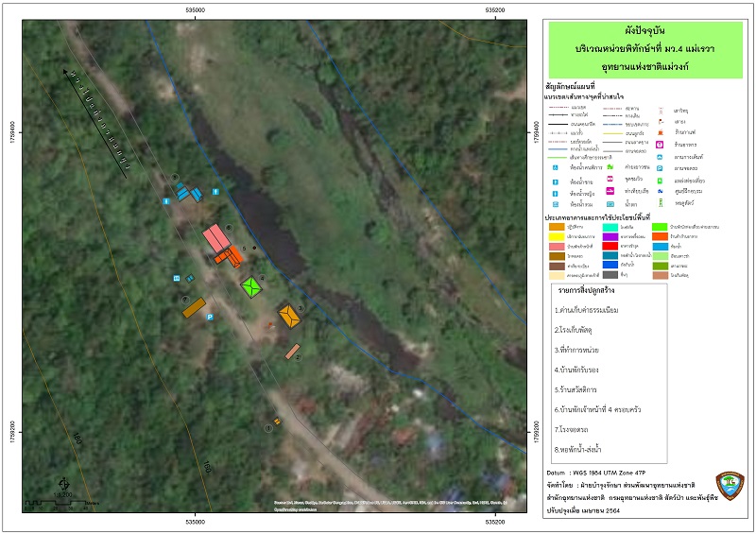756x534 pixels.
Task: Click the national park department logo emblem
Action: [x=730, y=485]
